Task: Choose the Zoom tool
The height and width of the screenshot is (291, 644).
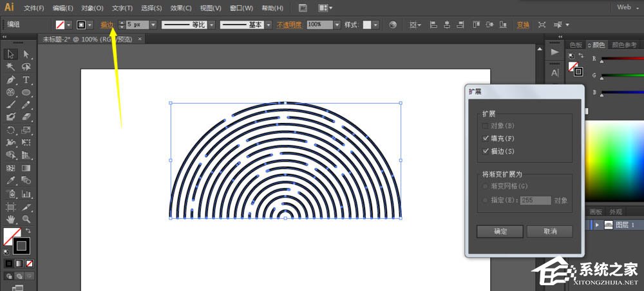Action: pyautogui.click(x=26, y=220)
